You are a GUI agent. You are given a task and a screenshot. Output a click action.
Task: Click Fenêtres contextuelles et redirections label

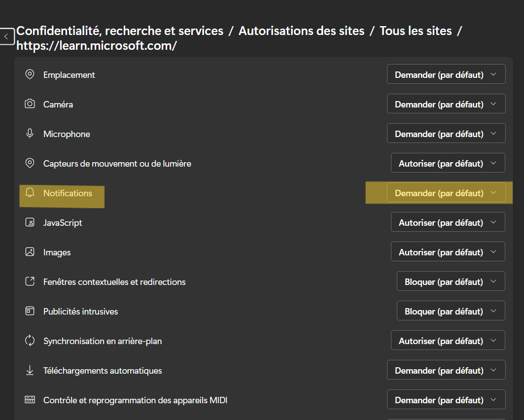pyautogui.click(x=115, y=282)
